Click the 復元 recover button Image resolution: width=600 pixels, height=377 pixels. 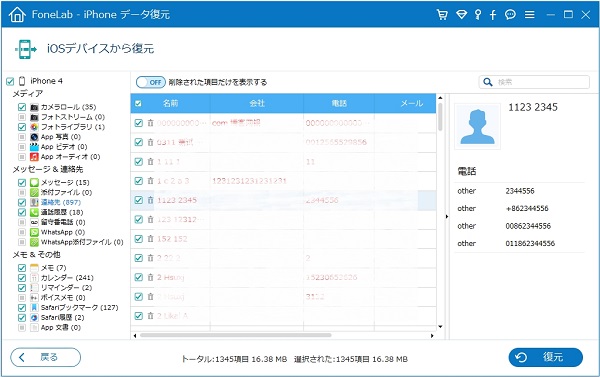(x=546, y=357)
